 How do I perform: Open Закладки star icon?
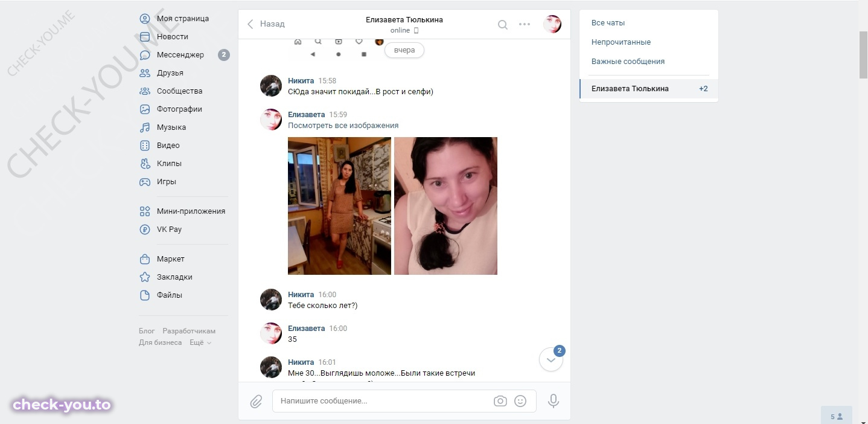pyautogui.click(x=145, y=277)
